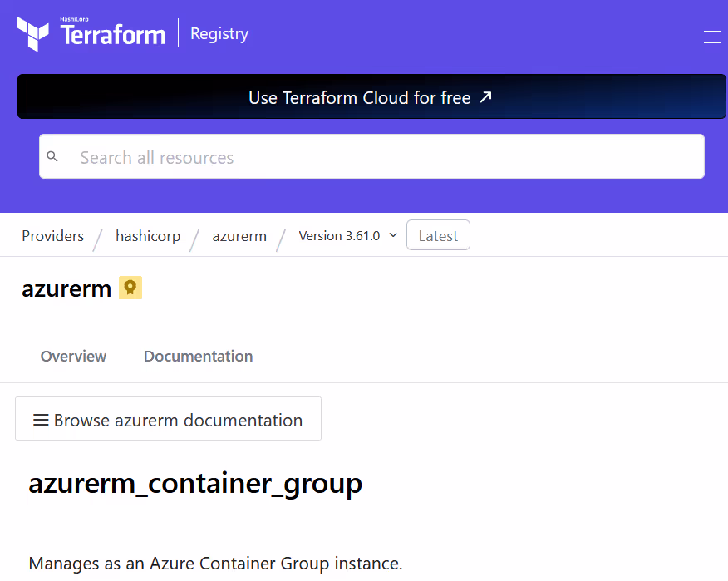This screenshot has height=581, width=728.
Task: Go to Providers breadcrumb link
Action: tap(53, 236)
